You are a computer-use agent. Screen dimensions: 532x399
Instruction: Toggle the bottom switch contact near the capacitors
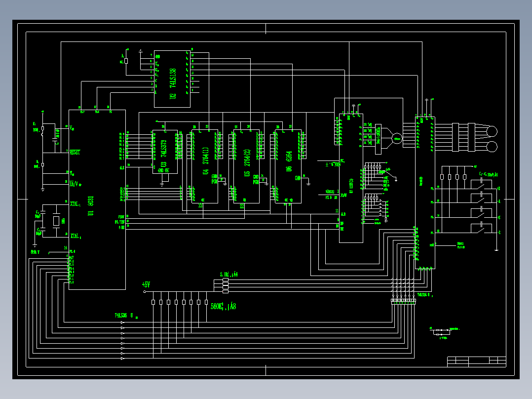480,230
